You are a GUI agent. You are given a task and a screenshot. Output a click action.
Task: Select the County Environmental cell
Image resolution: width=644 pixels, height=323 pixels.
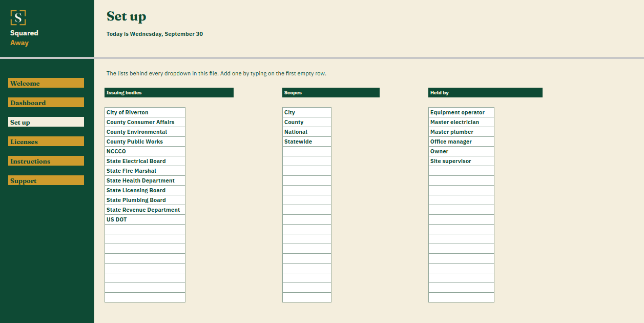point(145,132)
